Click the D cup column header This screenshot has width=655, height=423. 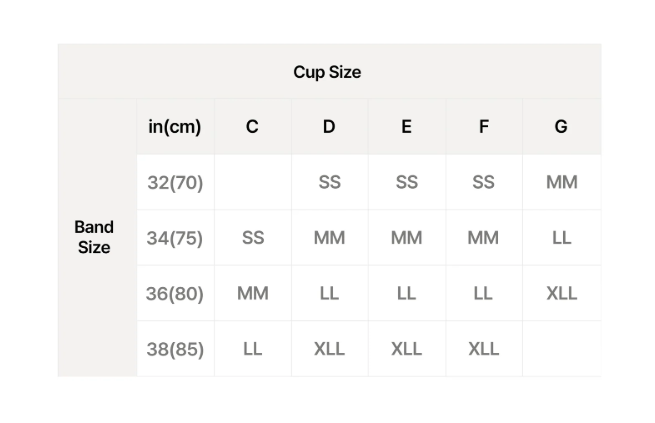pyautogui.click(x=329, y=126)
